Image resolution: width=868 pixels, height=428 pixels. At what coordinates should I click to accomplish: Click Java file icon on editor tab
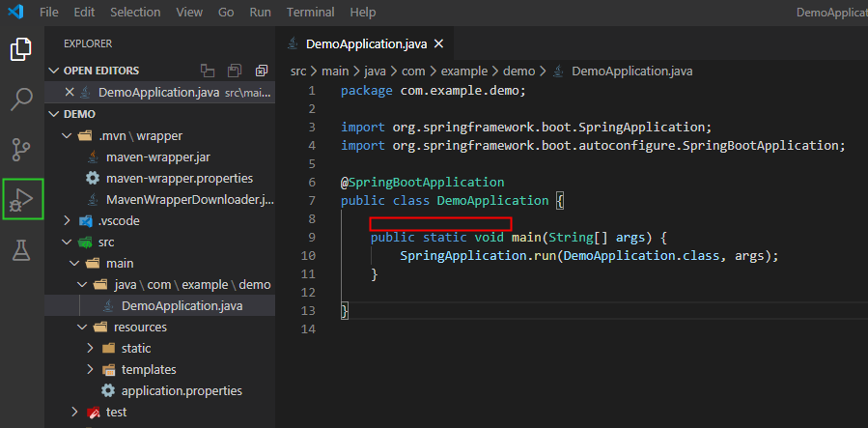(x=293, y=43)
